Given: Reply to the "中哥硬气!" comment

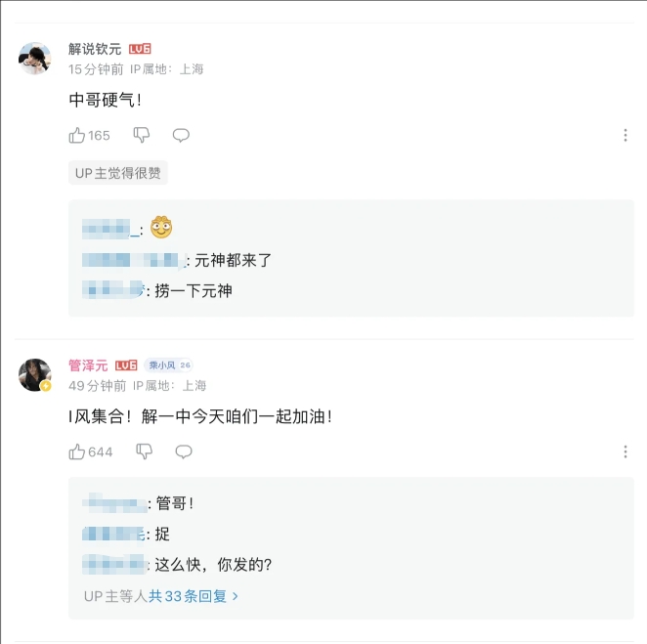Looking at the screenshot, I should point(181,135).
